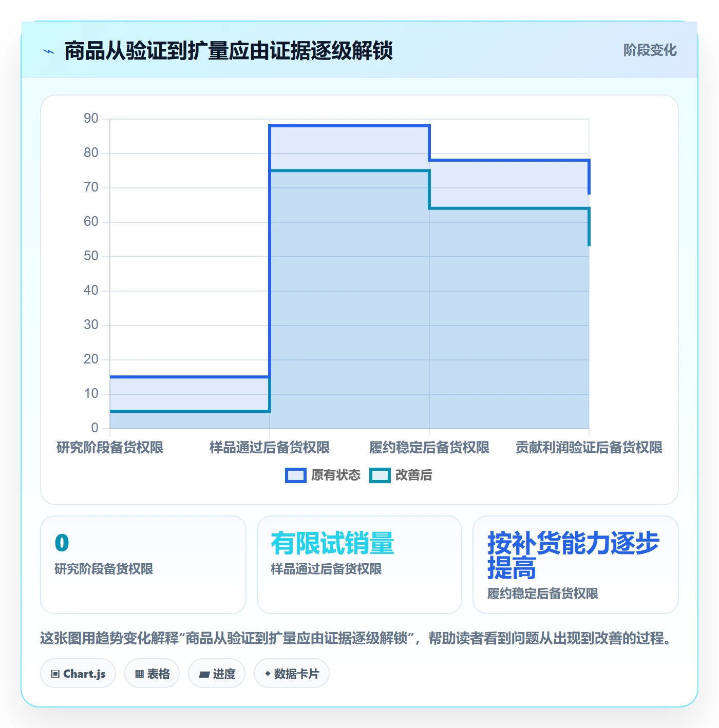Click the 阶段变化 label in header
Screen dimensions: 719x728
coord(650,50)
